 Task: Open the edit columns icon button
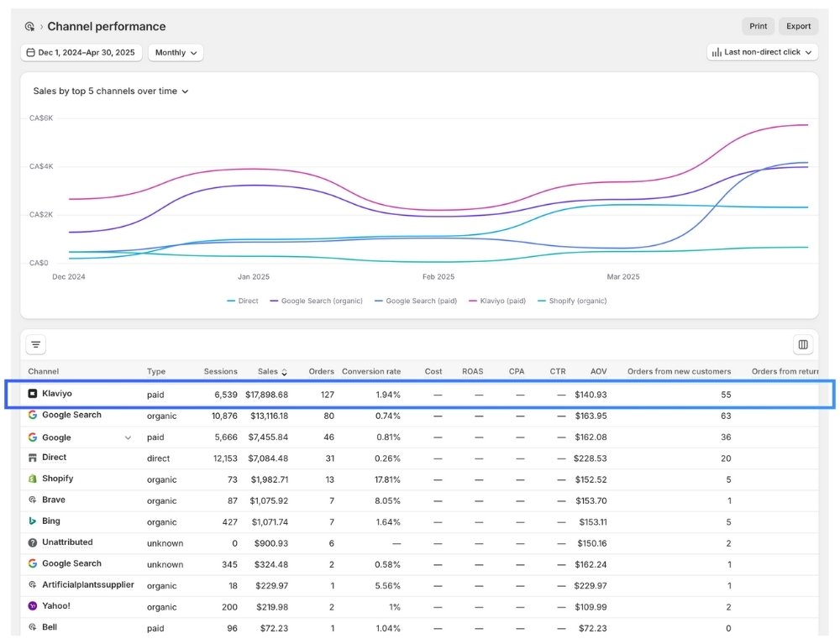pyautogui.click(x=803, y=345)
